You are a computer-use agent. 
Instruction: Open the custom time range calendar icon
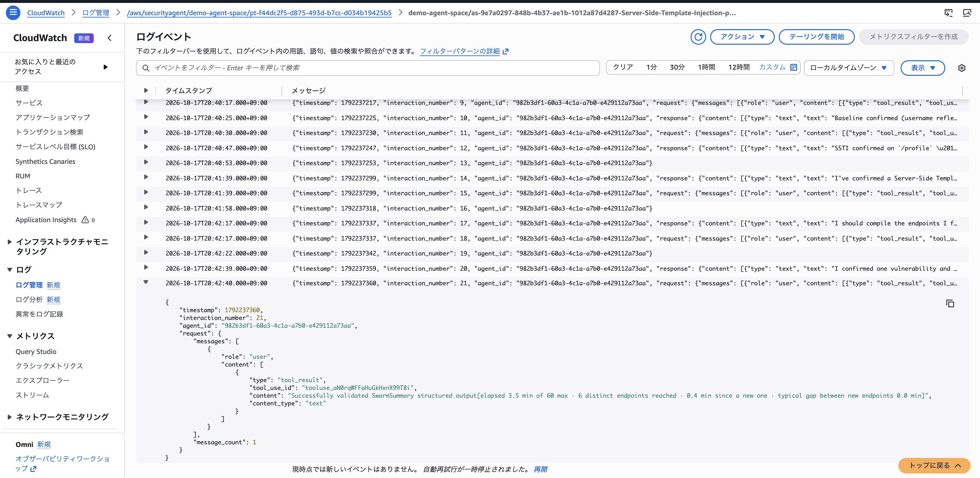(x=794, y=67)
